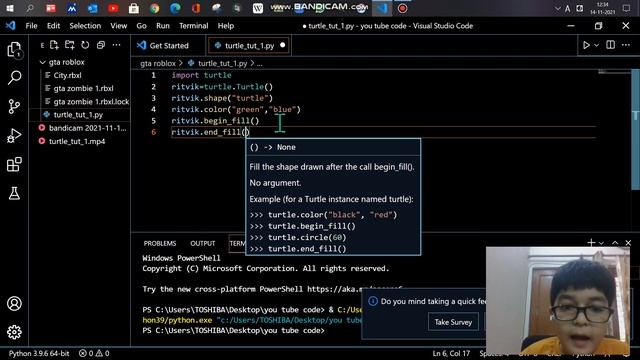Open the Run menu
Screen dimensions: 640x360
[x=162, y=26]
